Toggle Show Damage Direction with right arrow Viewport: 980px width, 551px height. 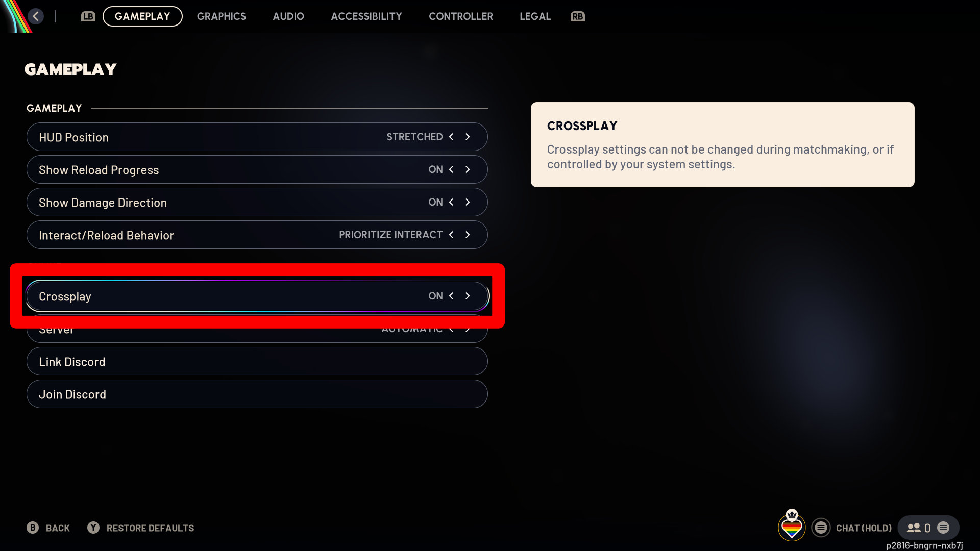[468, 202]
